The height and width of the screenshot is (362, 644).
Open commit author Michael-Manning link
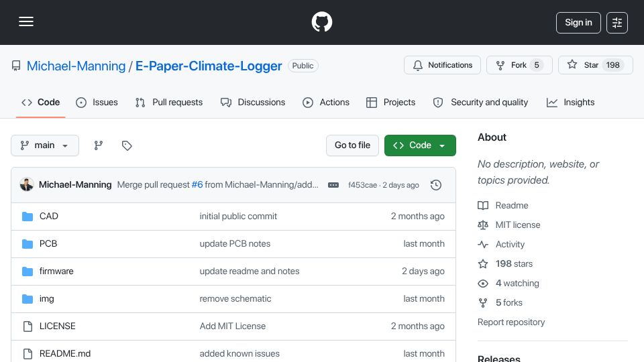75,185
